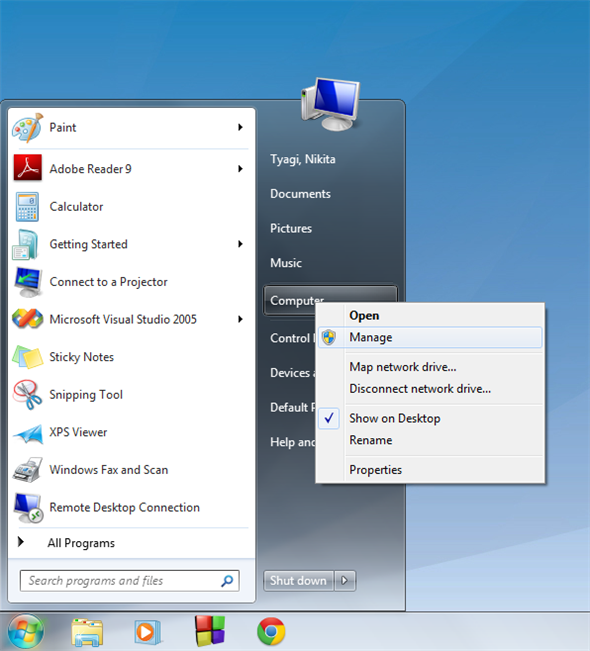
Task: Click the colorful blocks taskbar icon
Action: 210,631
